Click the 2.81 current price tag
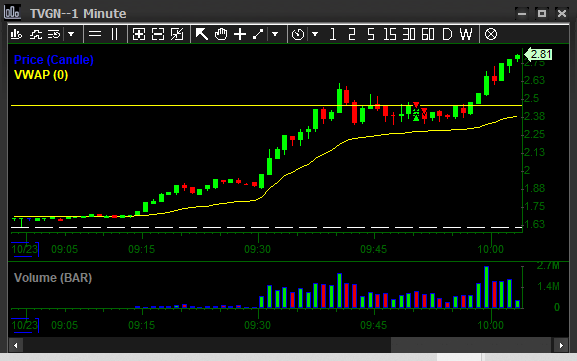The image size is (577, 361). (x=538, y=54)
